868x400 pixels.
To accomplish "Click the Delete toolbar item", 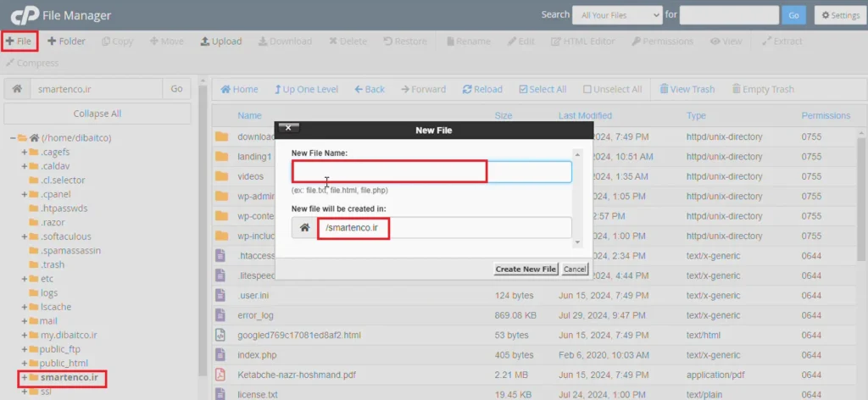I will (348, 41).
